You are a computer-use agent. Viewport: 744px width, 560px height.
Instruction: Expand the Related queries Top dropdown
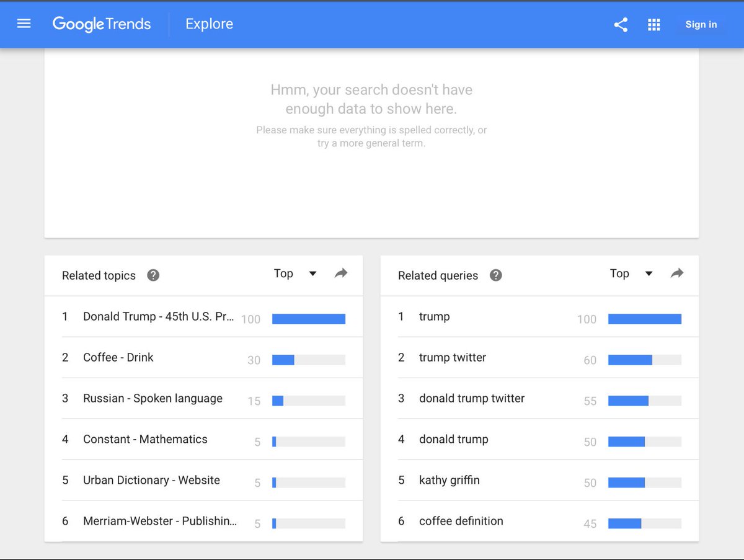tap(631, 273)
